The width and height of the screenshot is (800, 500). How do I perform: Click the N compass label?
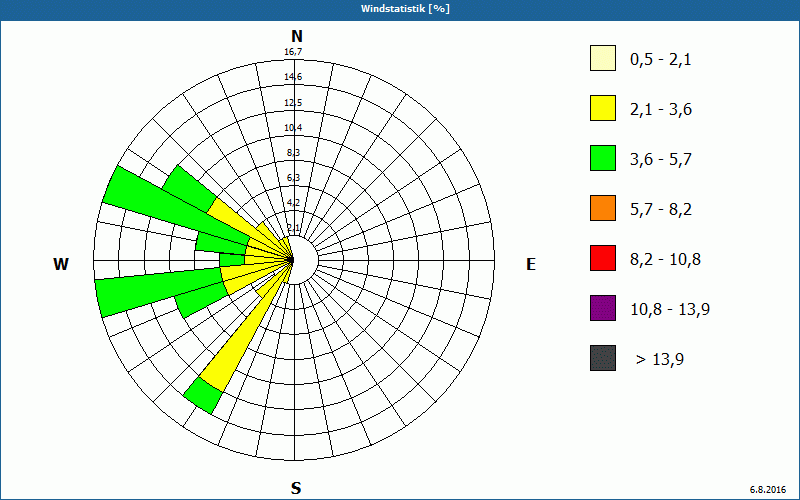(x=296, y=37)
